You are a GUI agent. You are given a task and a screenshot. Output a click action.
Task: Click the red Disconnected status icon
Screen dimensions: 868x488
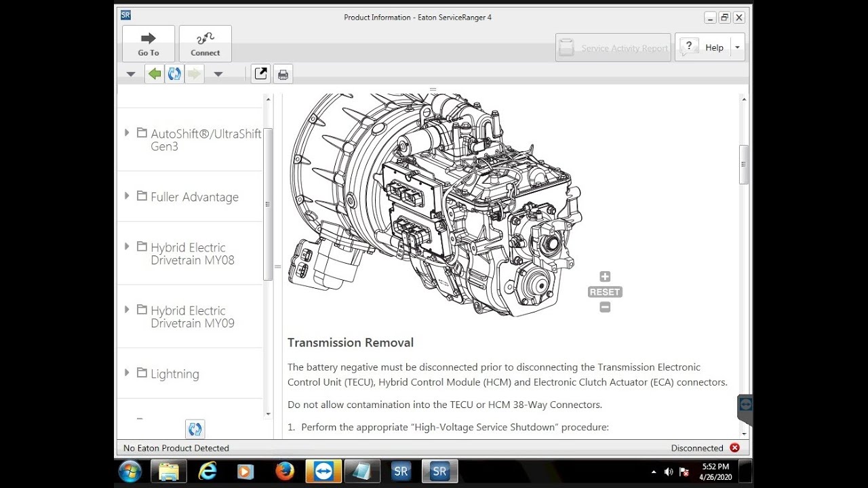click(734, 448)
